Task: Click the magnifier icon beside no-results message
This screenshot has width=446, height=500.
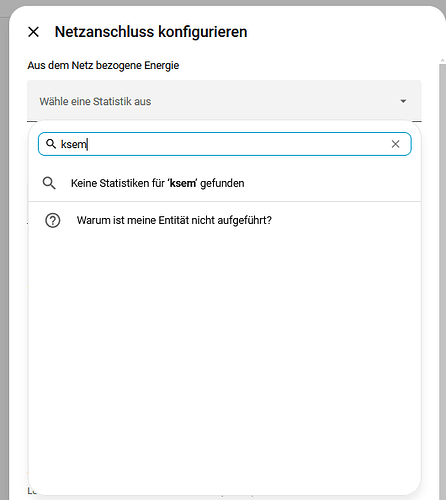Action: [49, 183]
